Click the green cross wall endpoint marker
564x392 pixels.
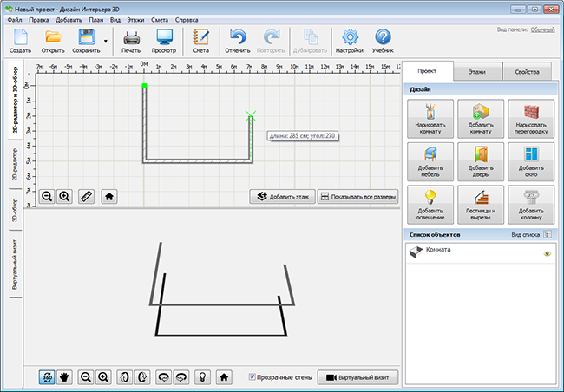click(x=251, y=116)
